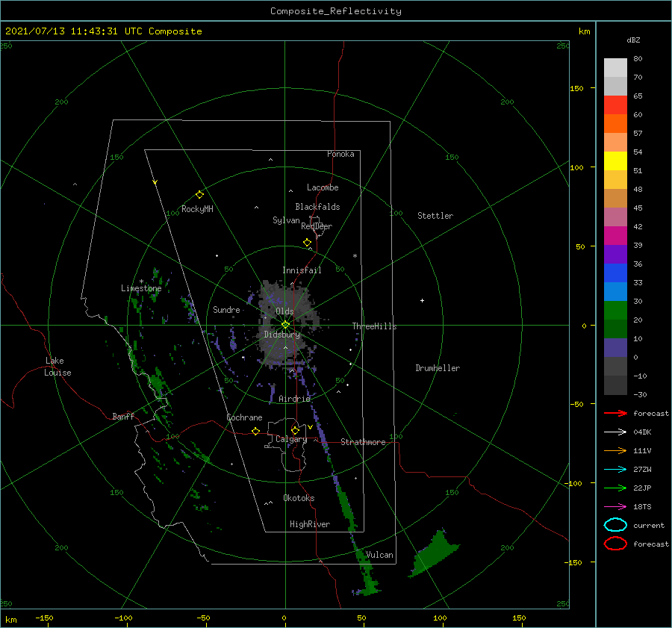672x628 pixels.
Task: Click the 54 dBZ yellow color swatch
Action: (x=615, y=161)
